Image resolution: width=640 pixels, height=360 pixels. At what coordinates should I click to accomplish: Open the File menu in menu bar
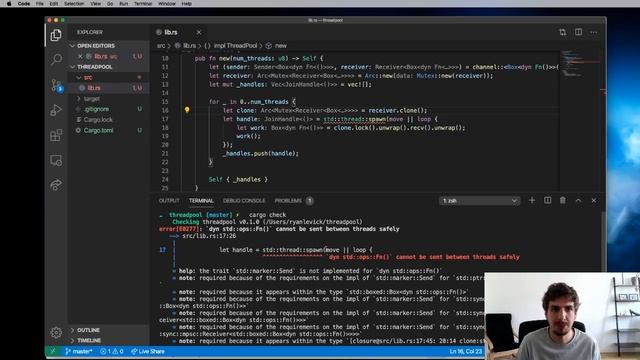click(x=39, y=3)
